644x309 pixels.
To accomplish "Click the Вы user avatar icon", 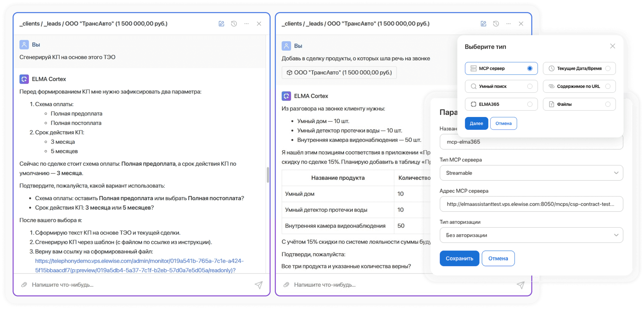I will pos(24,45).
